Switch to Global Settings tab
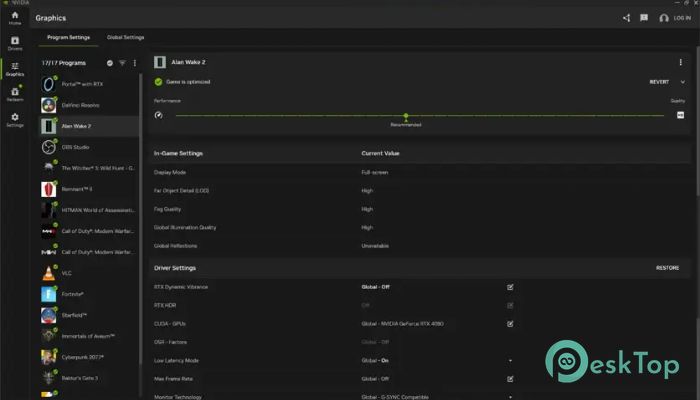 [125, 38]
